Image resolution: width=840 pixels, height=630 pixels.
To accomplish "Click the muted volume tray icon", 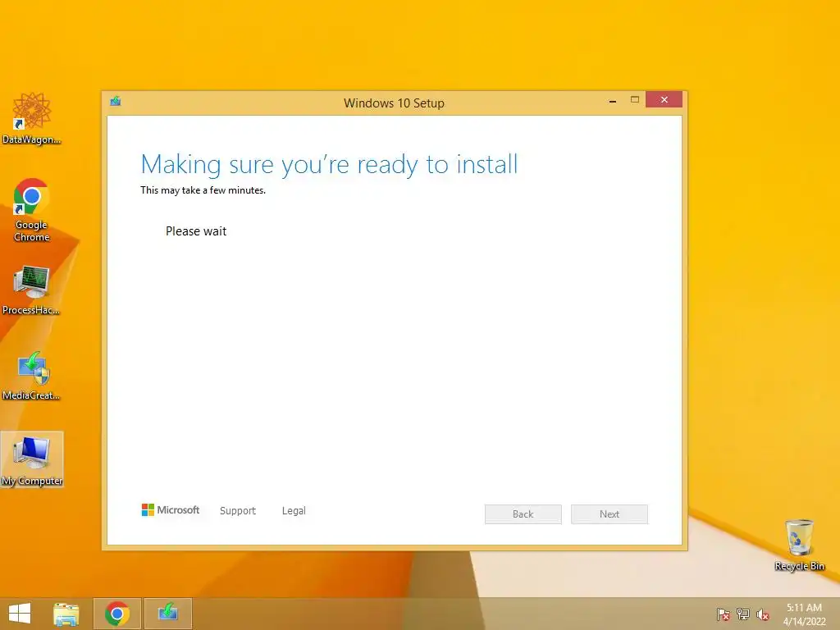I will click(x=763, y=614).
